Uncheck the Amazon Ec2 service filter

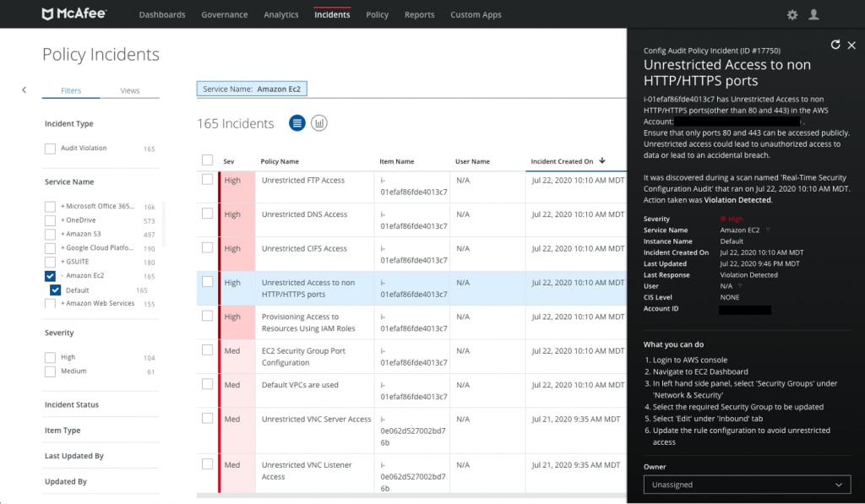(50, 276)
